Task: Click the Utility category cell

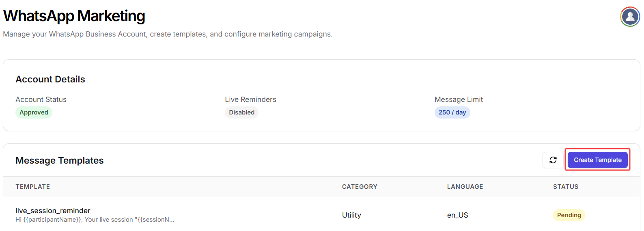Action: (351, 215)
